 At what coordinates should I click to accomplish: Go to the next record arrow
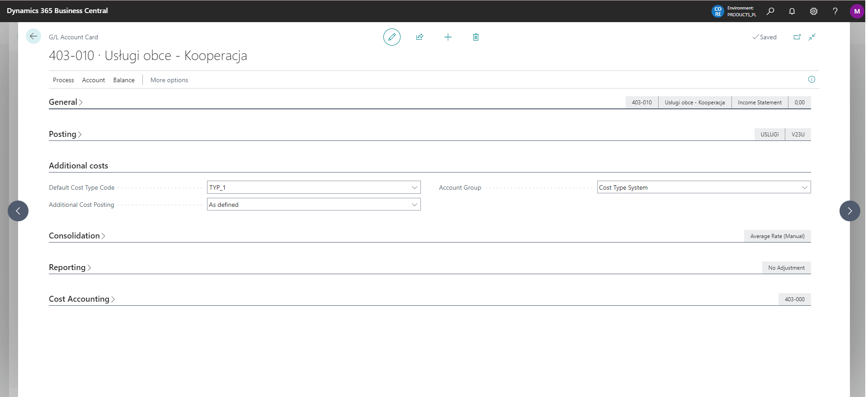coord(849,211)
